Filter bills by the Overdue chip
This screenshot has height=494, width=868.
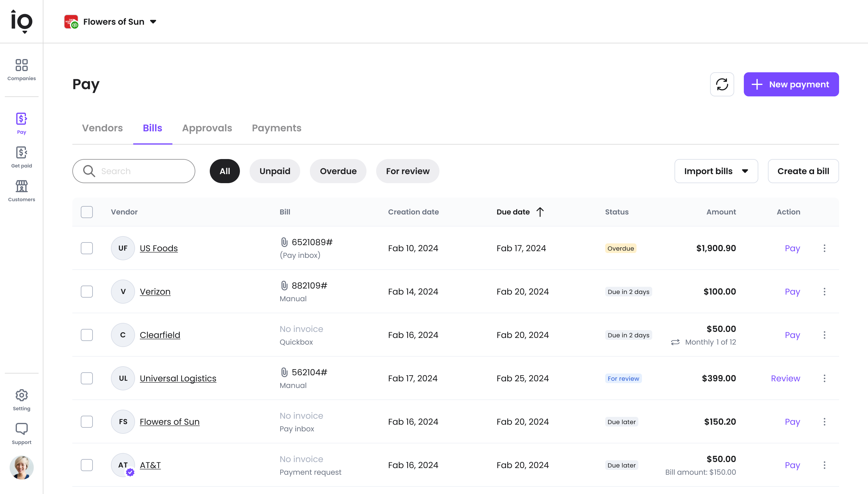point(338,171)
